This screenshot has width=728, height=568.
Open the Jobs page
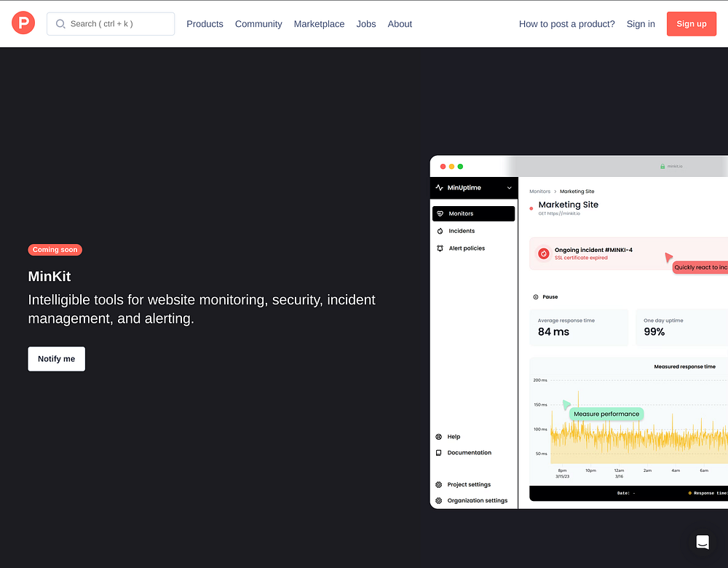coord(366,24)
